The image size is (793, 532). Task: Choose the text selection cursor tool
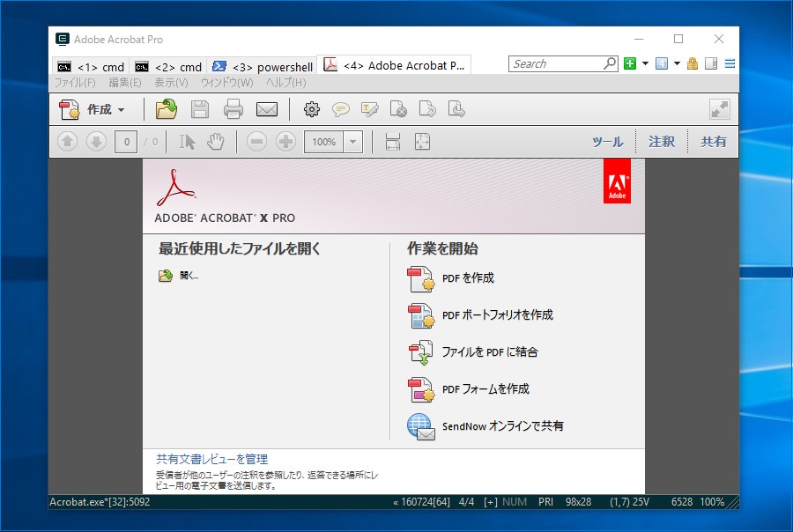click(x=187, y=142)
